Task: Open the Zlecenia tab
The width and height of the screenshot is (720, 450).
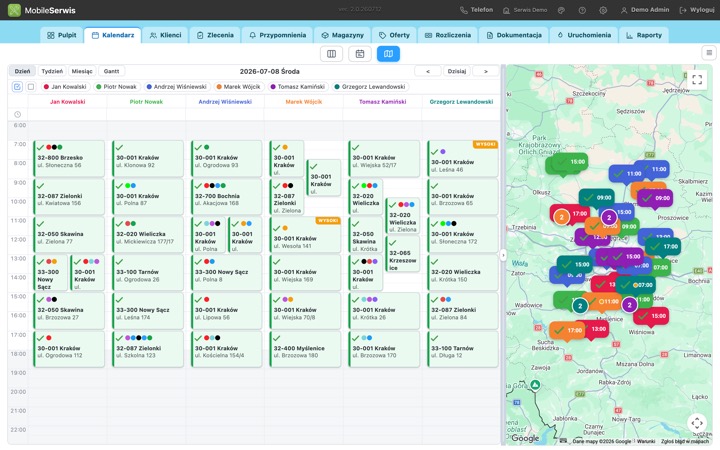Action: click(215, 35)
